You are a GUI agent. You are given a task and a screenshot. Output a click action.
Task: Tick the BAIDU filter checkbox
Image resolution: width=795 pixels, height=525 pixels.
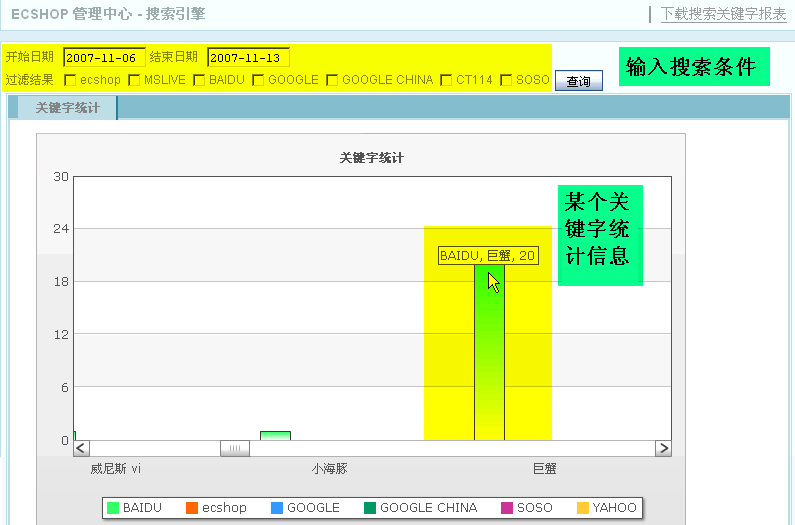[200, 80]
